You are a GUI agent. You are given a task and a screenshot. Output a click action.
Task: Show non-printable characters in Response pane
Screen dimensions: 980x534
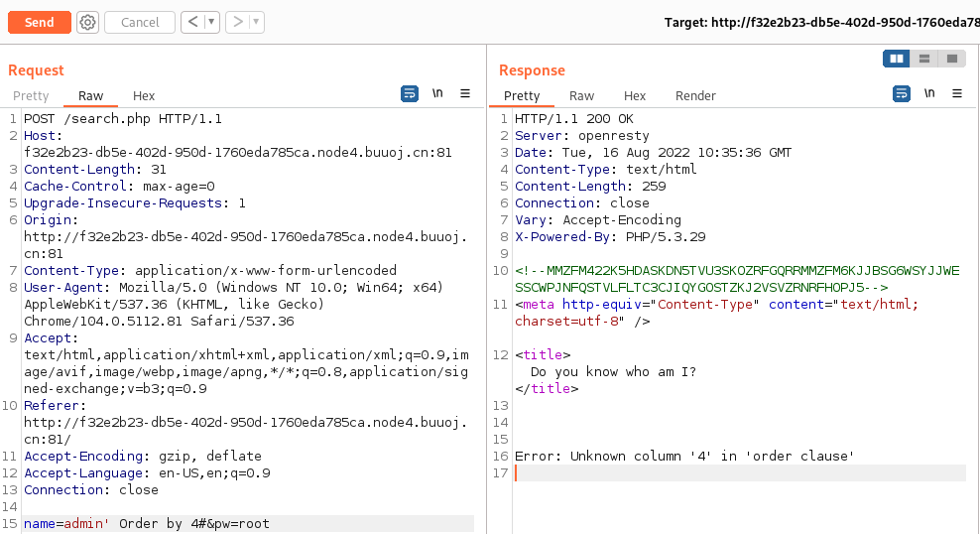pos(929,93)
